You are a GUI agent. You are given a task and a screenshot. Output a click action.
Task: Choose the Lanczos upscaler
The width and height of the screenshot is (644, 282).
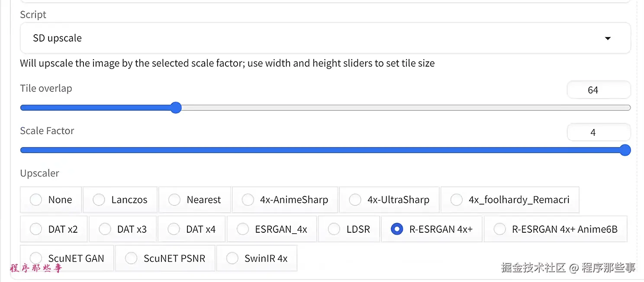click(x=99, y=200)
